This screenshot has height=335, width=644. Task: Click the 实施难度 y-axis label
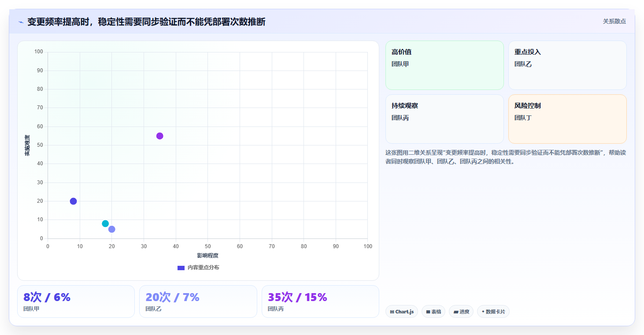point(27,145)
